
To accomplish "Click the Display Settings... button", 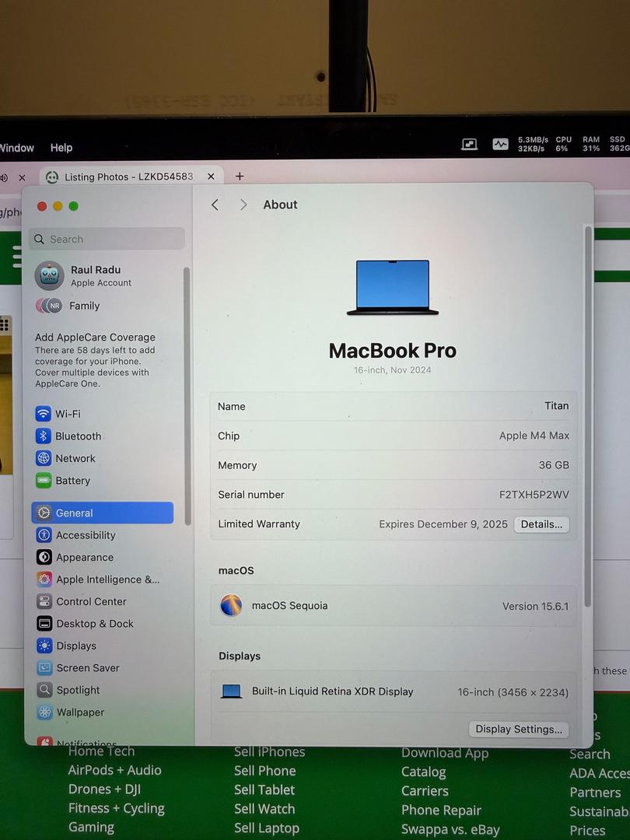I will click(519, 730).
